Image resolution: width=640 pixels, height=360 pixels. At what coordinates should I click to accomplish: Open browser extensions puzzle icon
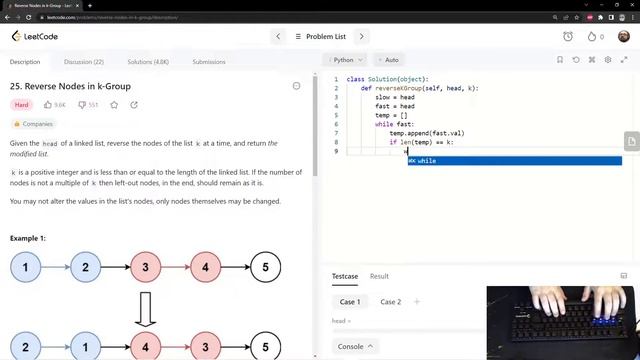600,18
